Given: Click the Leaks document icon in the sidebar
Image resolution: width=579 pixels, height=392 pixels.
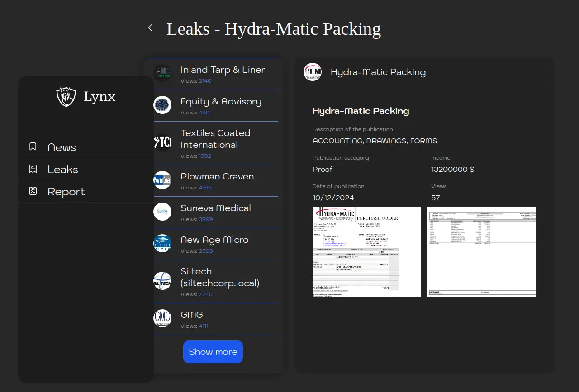Looking at the screenshot, I should [33, 169].
